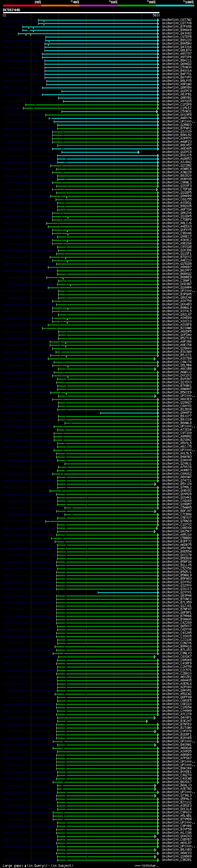
Task: Select the label UniRef100_C5BBD0
Action: tap(176, 538)
